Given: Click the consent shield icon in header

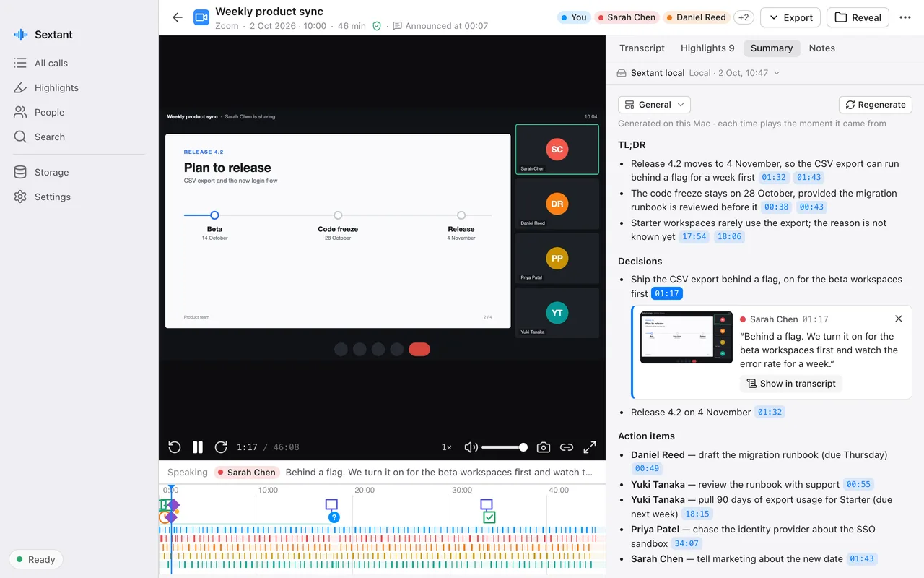Looking at the screenshot, I should [x=377, y=26].
